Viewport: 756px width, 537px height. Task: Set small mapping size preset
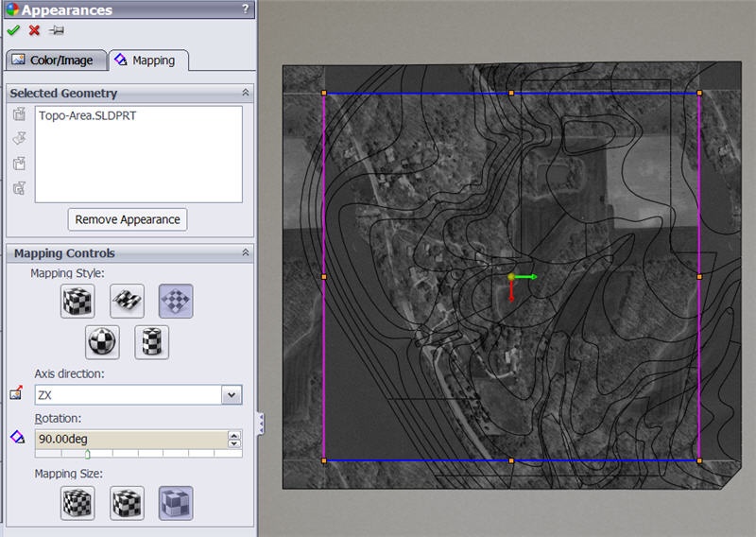pyautogui.click(x=78, y=503)
